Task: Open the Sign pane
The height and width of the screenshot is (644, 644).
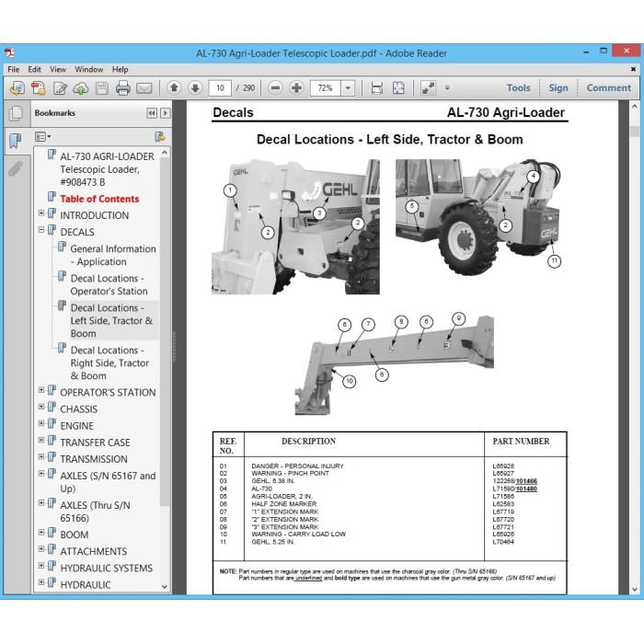Action: pyautogui.click(x=558, y=88)
